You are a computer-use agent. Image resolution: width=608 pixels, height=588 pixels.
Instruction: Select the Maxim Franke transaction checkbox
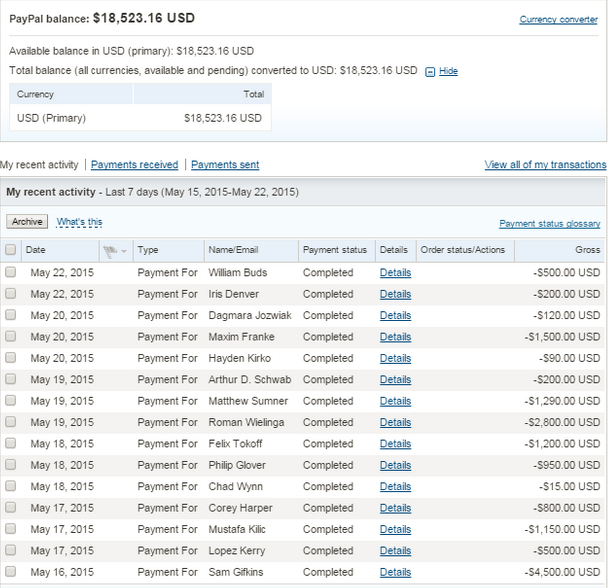pyautogui.click(x=11, y=337)
